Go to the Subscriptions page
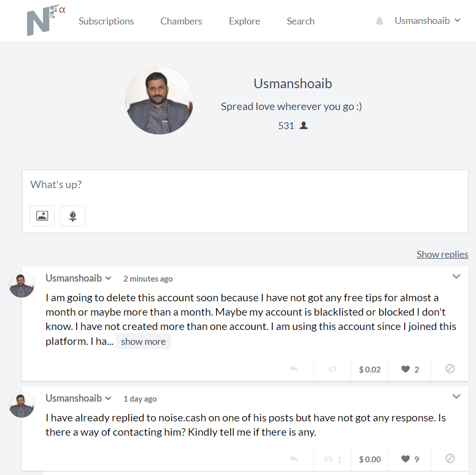 click(x=106, y=21)
